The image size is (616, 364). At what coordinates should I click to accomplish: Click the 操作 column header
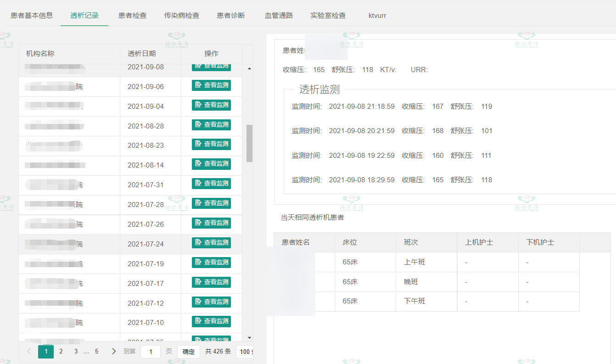coord(212,54)
